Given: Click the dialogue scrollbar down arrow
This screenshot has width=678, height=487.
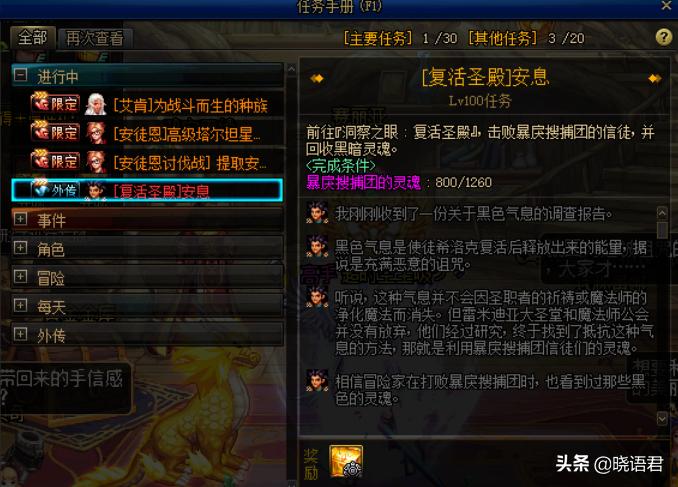Looking at the screenshot, I should click(x=662, y=418).
